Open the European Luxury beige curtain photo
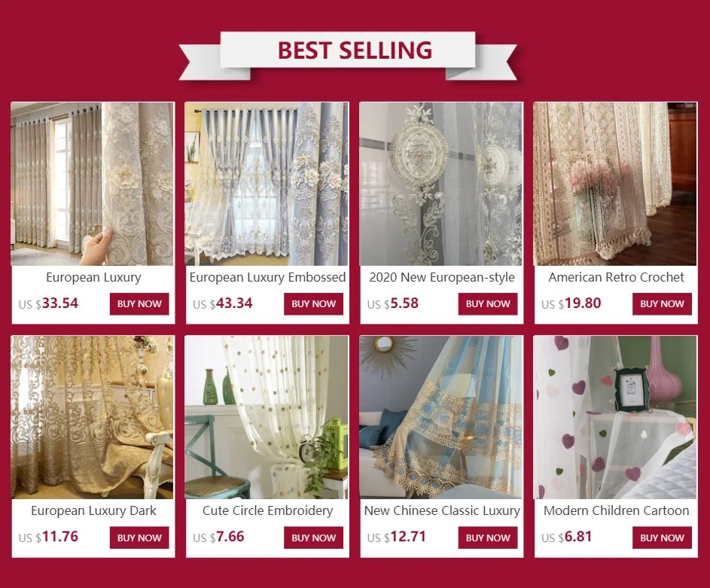The height and width of the screenshot is (588, 710). (x=93, y=184)
